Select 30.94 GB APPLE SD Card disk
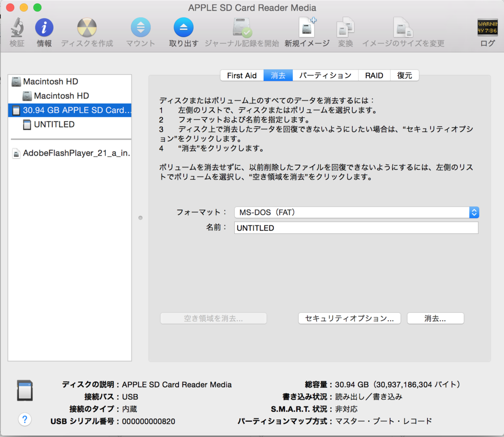504x437 pixels. tap(70, 110)
